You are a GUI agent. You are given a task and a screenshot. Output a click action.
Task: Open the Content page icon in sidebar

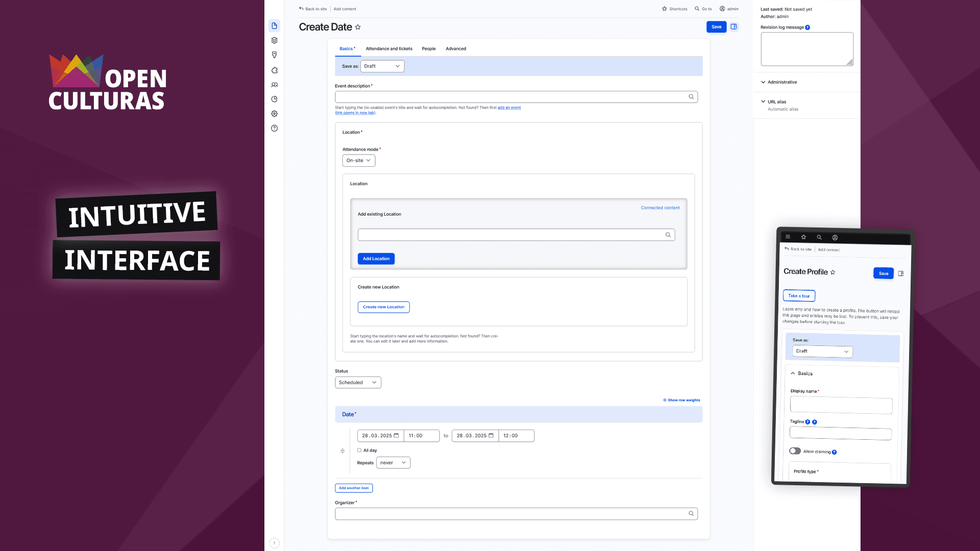pos(274,26)
